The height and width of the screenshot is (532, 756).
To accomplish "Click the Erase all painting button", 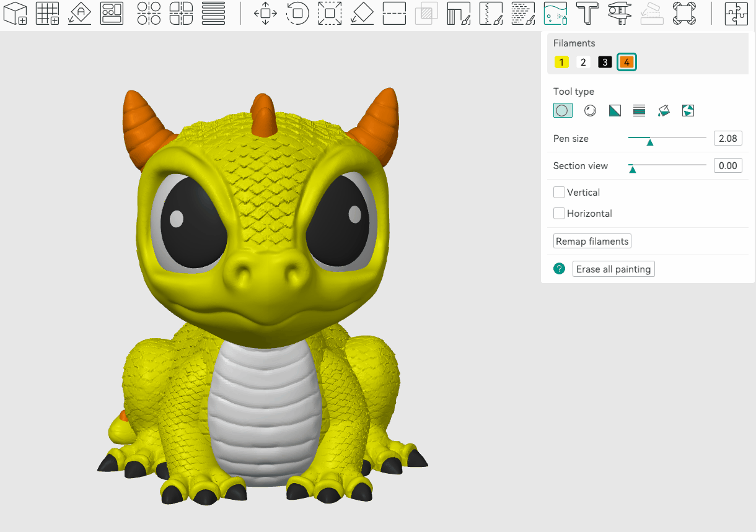I will click(x=613, y=269).
